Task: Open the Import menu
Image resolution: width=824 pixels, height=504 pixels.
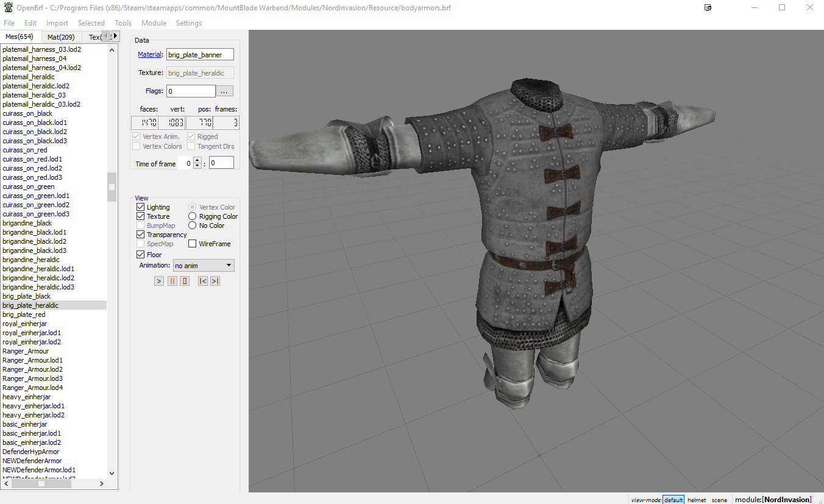Action: [x=57, y=23]
